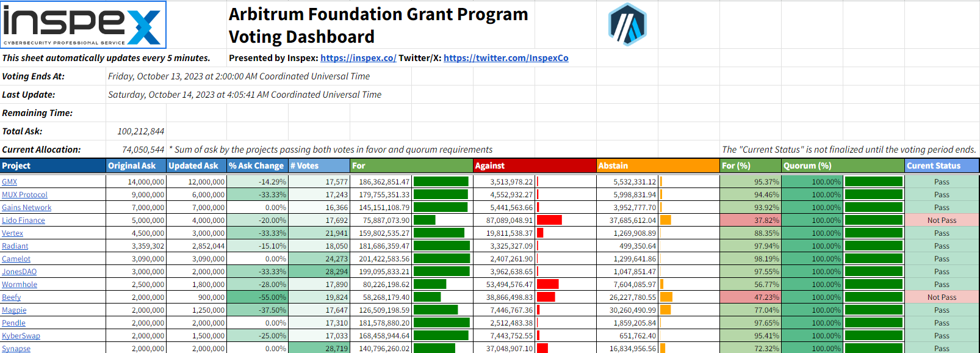Click the GMX green For bar
The height and width of the screenshot is (353, 980).
(441, 182)
